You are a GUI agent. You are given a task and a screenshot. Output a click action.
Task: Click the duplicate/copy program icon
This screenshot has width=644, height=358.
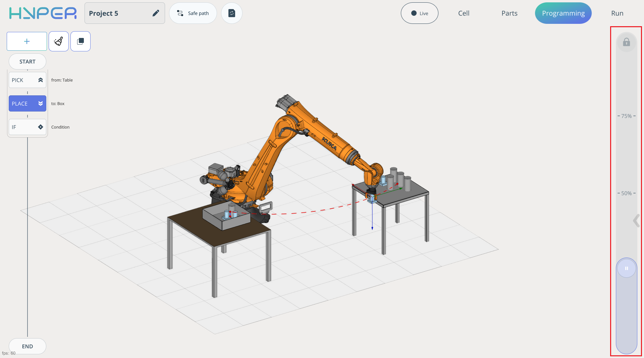[x=80, y=41]
